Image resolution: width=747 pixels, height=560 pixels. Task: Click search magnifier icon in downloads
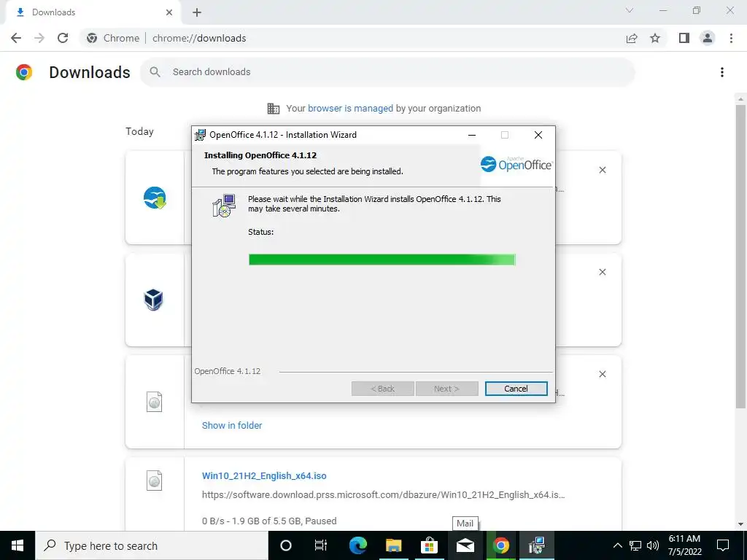[x=155, y=72]
